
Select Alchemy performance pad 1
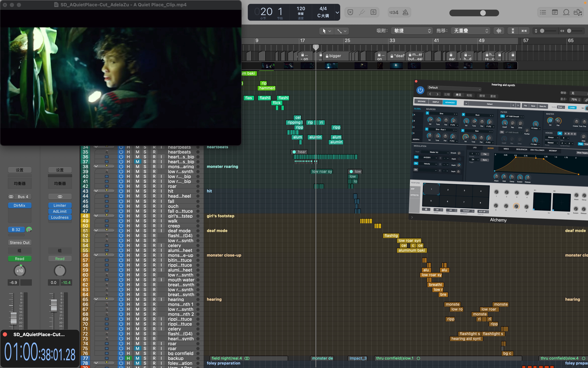431,189
